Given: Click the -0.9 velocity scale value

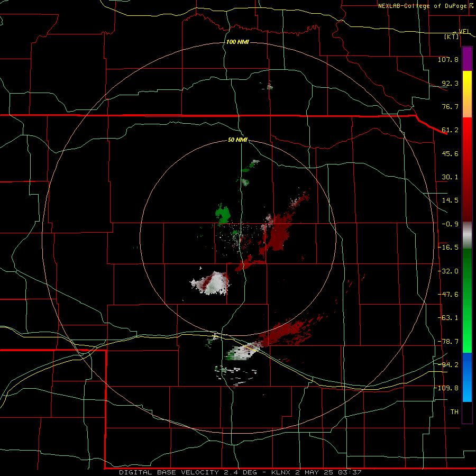Looking at the screenshot, I should click(x=450, y=224).
